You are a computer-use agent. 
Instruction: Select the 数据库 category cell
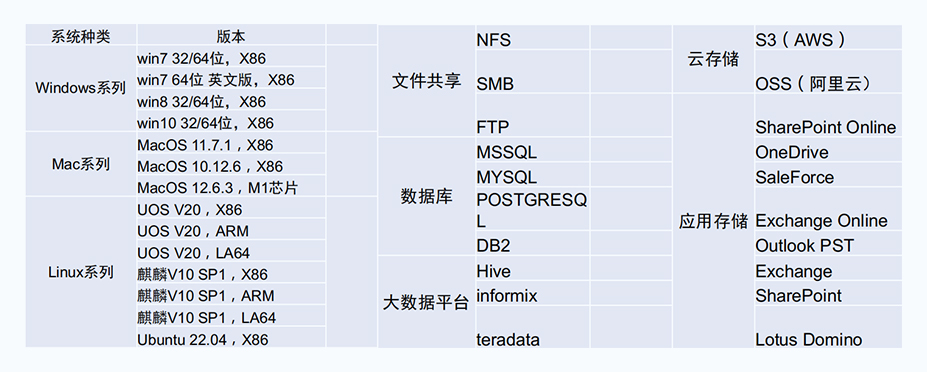pyautogui.click(x=426, y=196)
